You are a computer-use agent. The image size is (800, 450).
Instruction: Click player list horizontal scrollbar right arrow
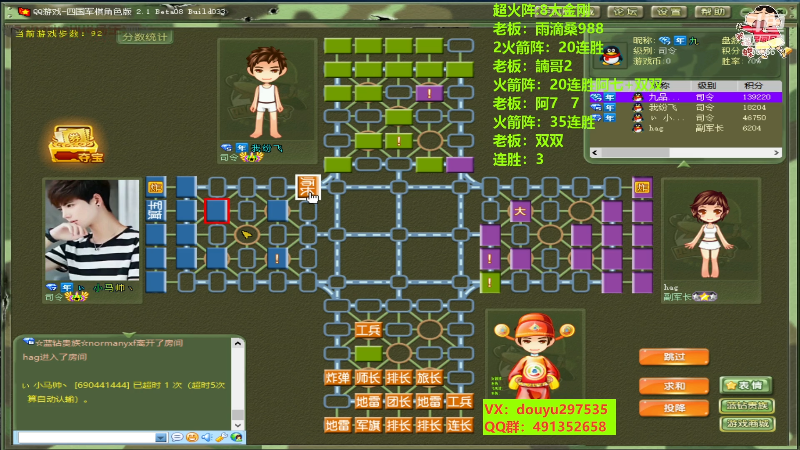776,153
